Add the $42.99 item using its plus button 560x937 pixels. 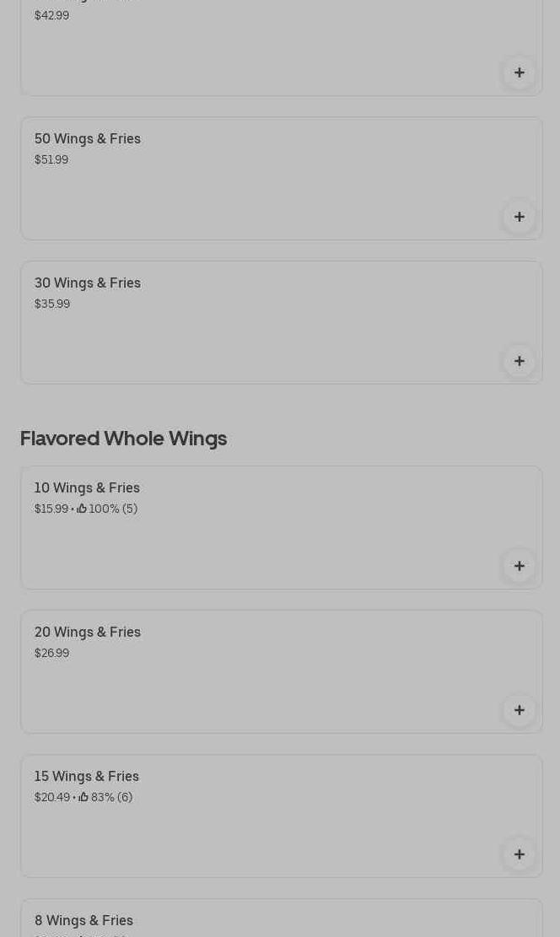(520, 73)
